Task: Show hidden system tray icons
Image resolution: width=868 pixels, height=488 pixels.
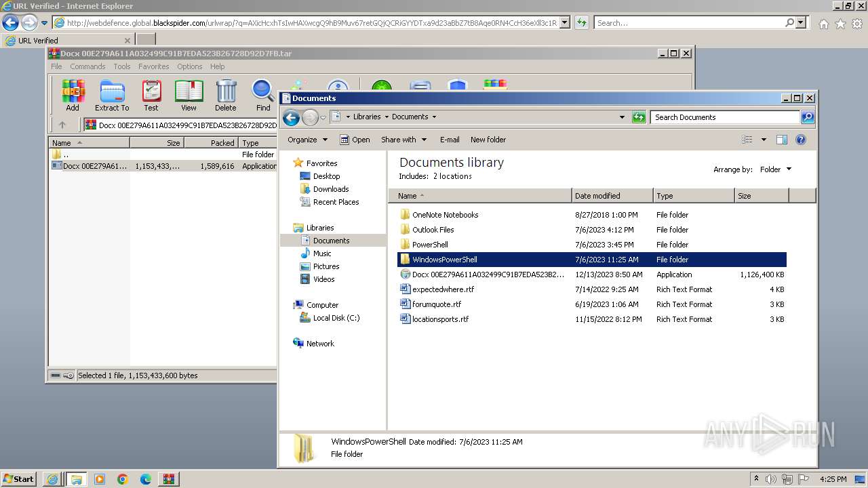Action: 757,479
